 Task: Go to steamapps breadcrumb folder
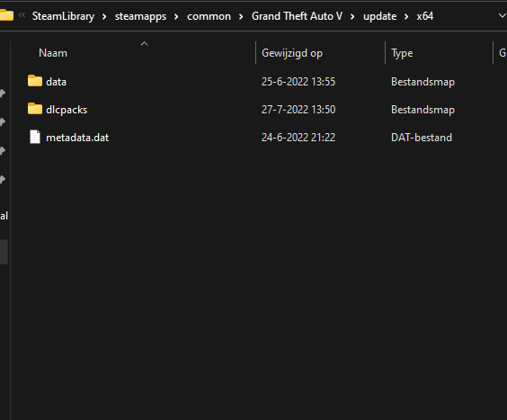click(140, 16)
